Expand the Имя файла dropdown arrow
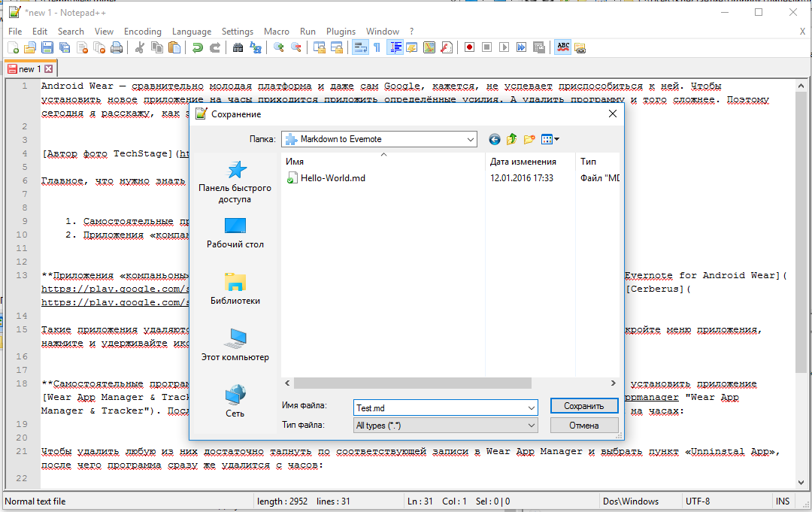 [532, 408]
